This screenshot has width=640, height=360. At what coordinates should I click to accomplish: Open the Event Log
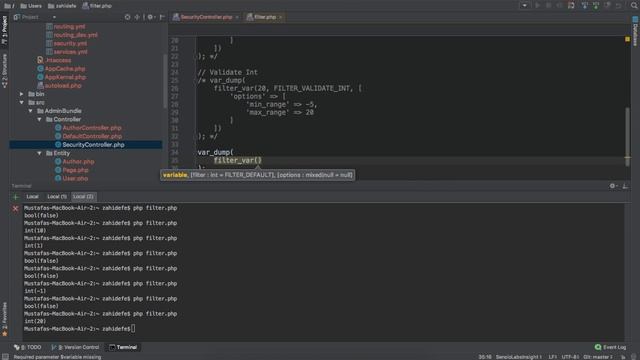(x=610, y=347)
